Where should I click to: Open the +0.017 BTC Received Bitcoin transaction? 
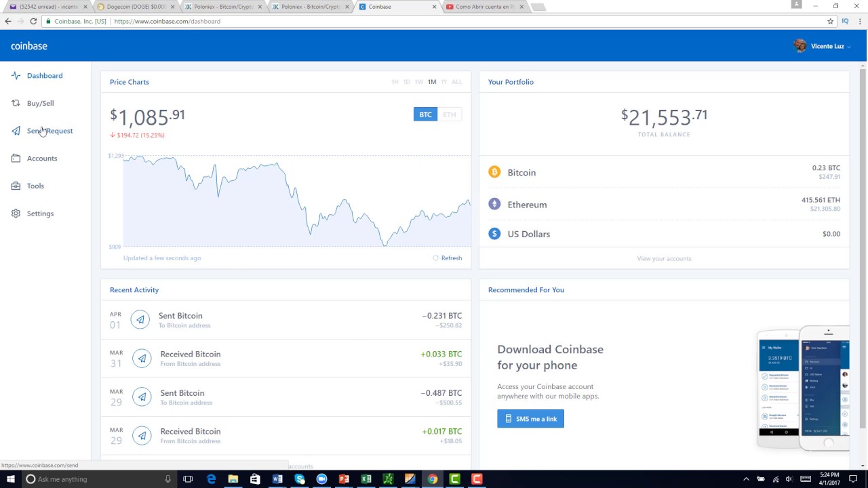pos(285,436)
